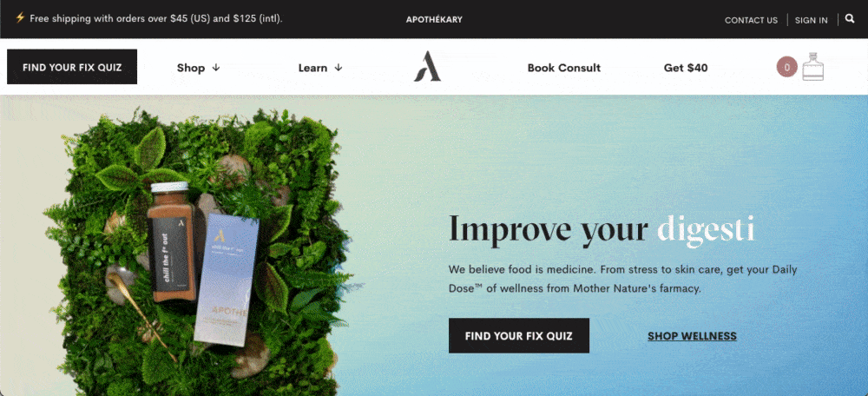Click the lightning bolt shipping icon
The width and height of the screenshot is (868, 396).
coord(20,17)
